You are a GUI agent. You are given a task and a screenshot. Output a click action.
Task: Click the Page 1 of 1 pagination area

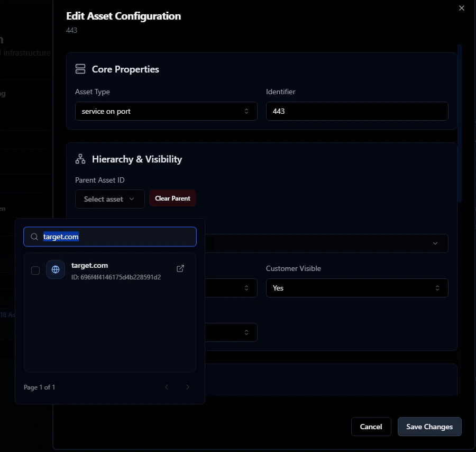pos(39,387)
